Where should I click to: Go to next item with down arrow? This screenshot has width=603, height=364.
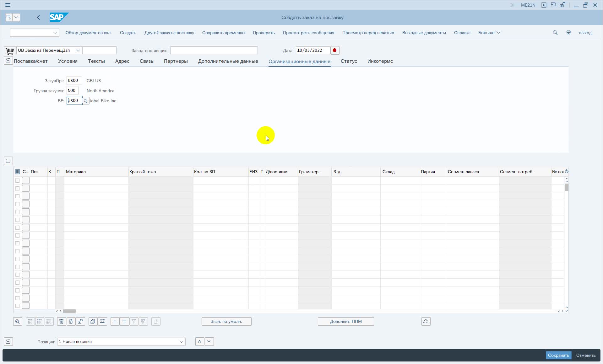pos(209,341)
